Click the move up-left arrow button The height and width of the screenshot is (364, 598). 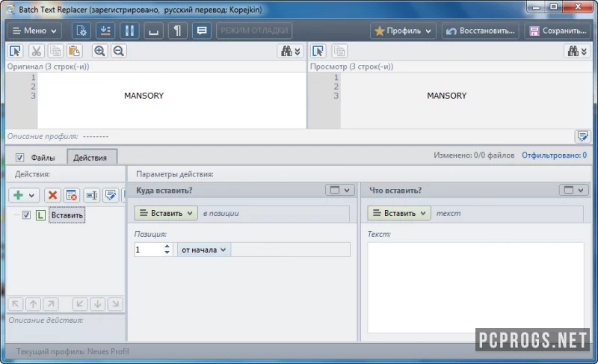(16, 303)
